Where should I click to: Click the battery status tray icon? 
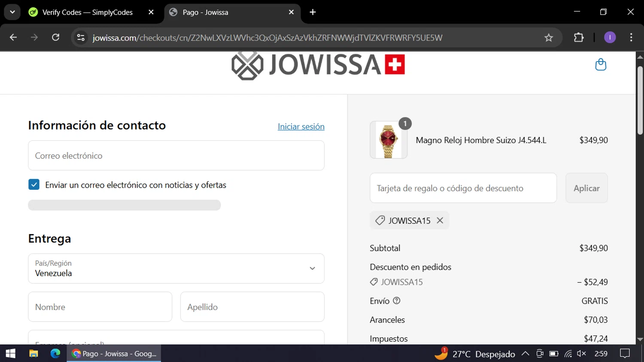[554, 354]
